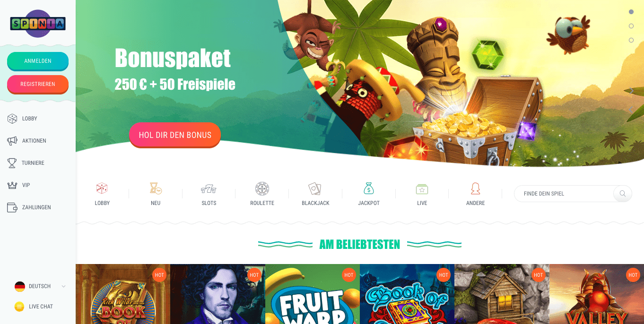This screenshot has height=324, width=644.
Task: Open the Zahlungen wallet icon
Action: tap(12, 207)
